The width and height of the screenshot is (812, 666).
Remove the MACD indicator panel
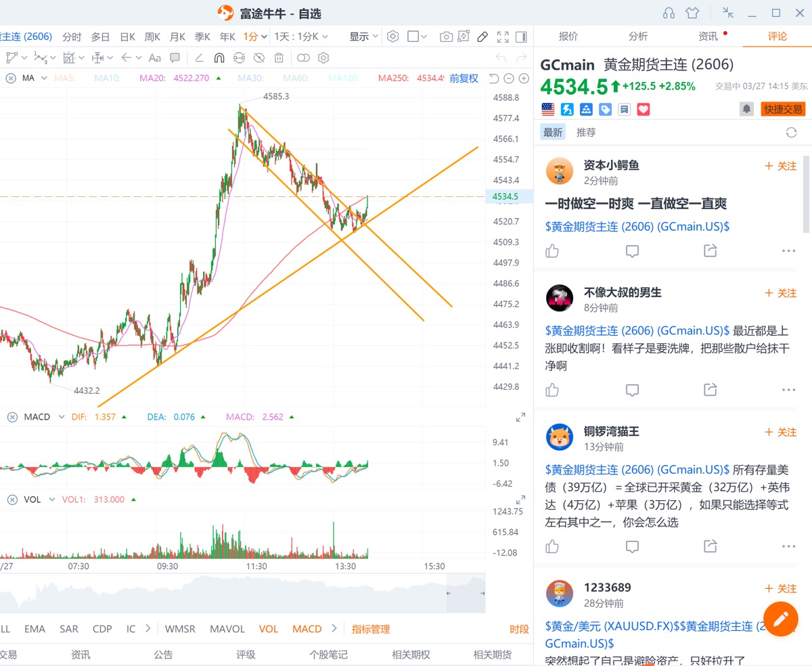(12, 417)
